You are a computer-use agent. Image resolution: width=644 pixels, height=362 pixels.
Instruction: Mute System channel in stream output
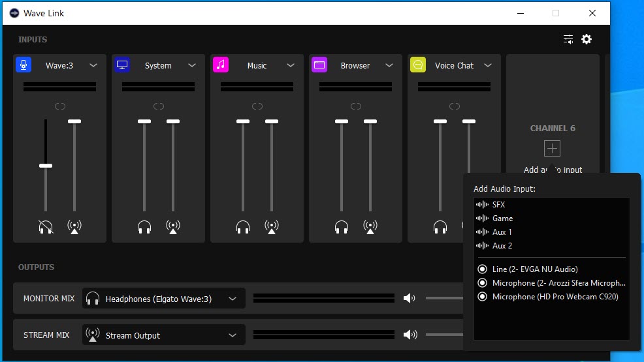point(173,227)
